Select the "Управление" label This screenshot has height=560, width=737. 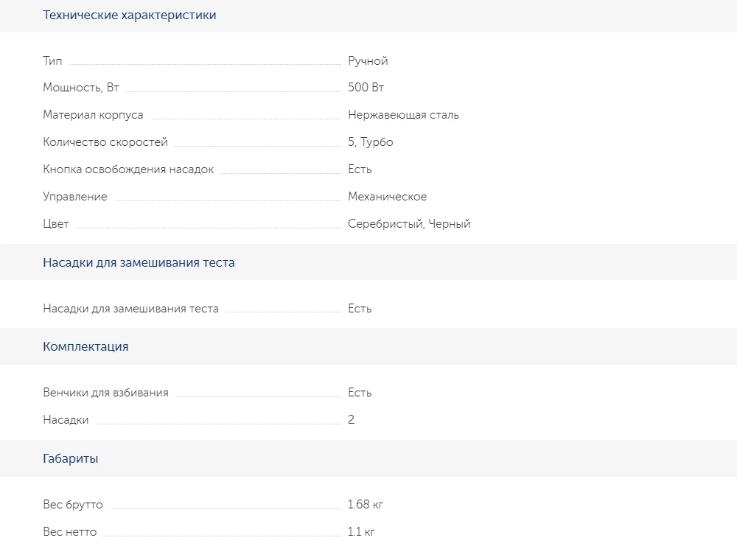pyautogui.click(x=74, y=197)
